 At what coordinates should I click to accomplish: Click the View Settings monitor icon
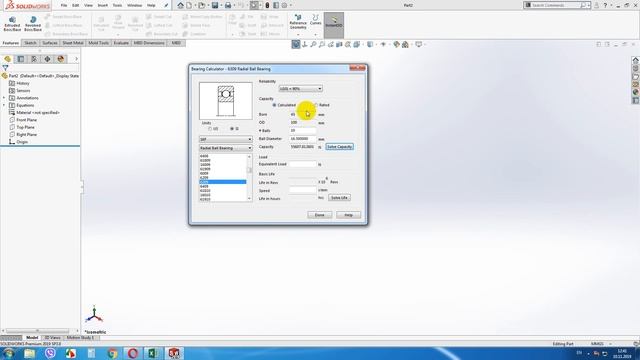(x=418, y=44)
